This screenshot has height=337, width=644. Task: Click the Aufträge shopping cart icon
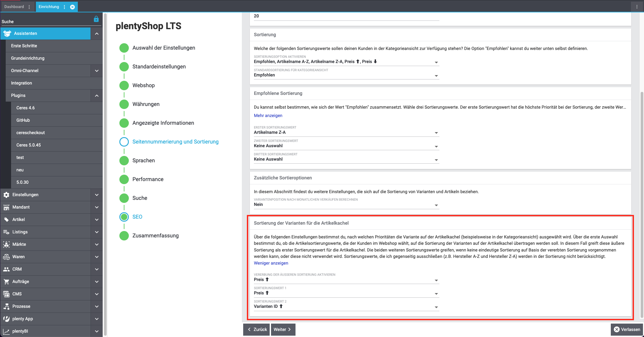6,282
